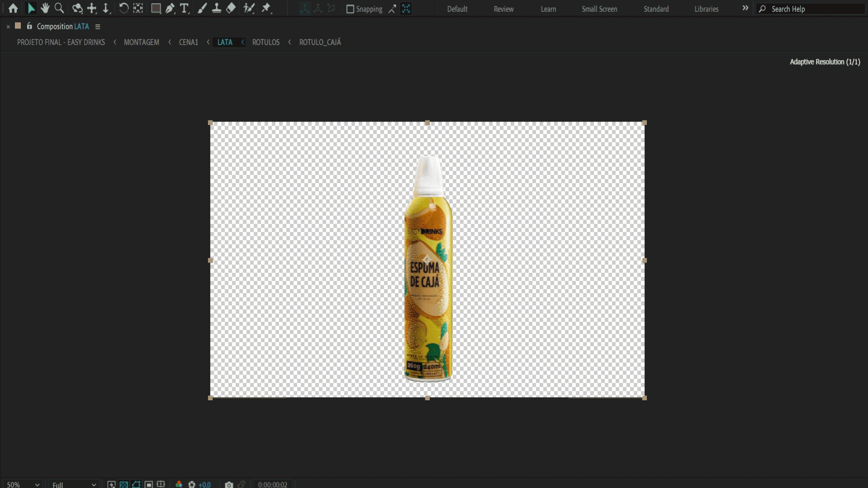Select the Selection arrow tool
This screenshot has height=488, width=868.
coord(31,8)
